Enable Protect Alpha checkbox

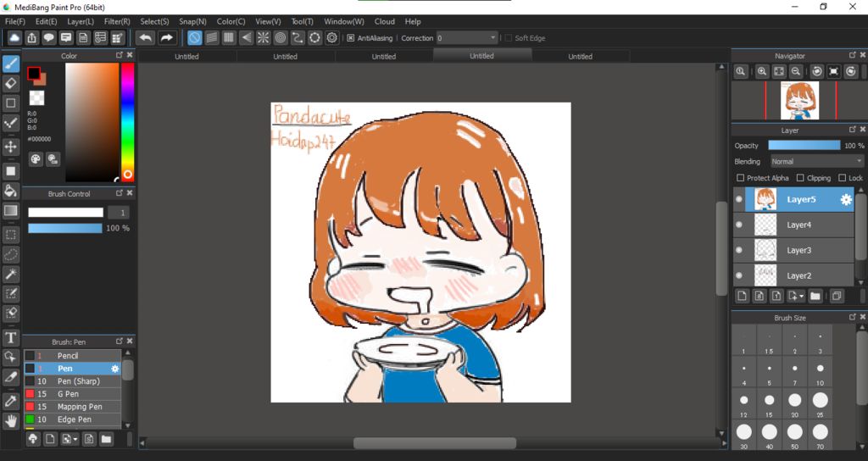[x=740, y=178]
